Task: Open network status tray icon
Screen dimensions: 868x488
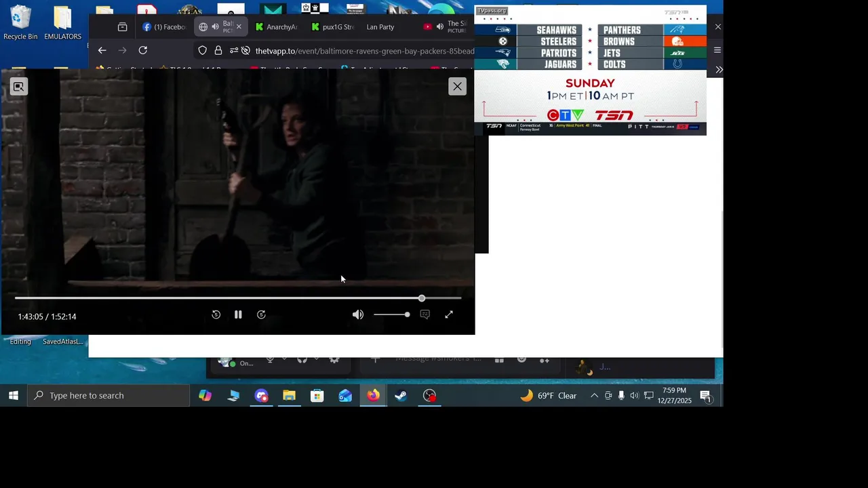Action: (649, 396)
